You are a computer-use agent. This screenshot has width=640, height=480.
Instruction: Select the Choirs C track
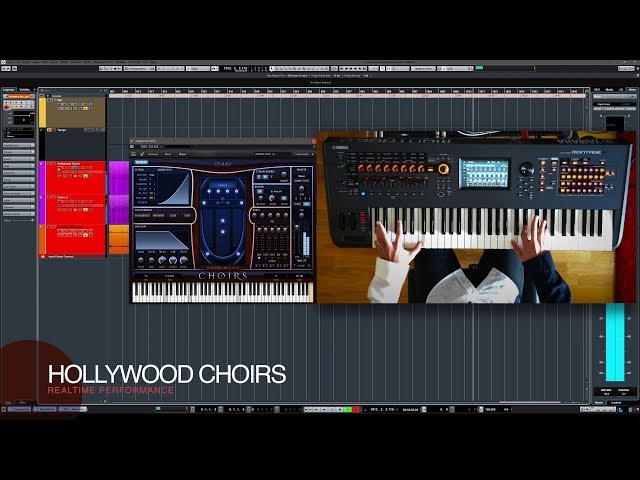(62, 198)
